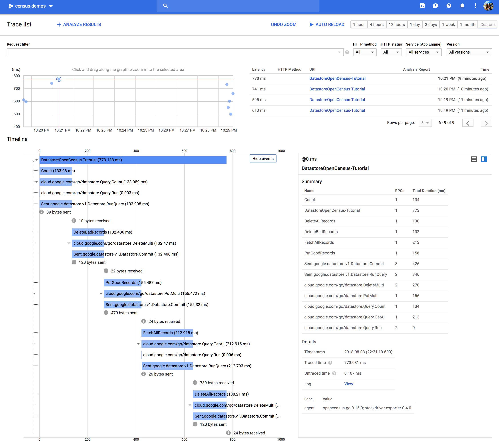Click the Traced time help icon
Viewport: 499px width, 448px height.
tap(330, 363)
